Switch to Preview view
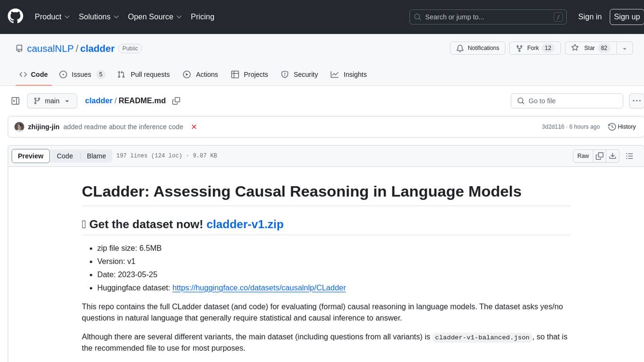644x362 pixels. coord(31,156)
